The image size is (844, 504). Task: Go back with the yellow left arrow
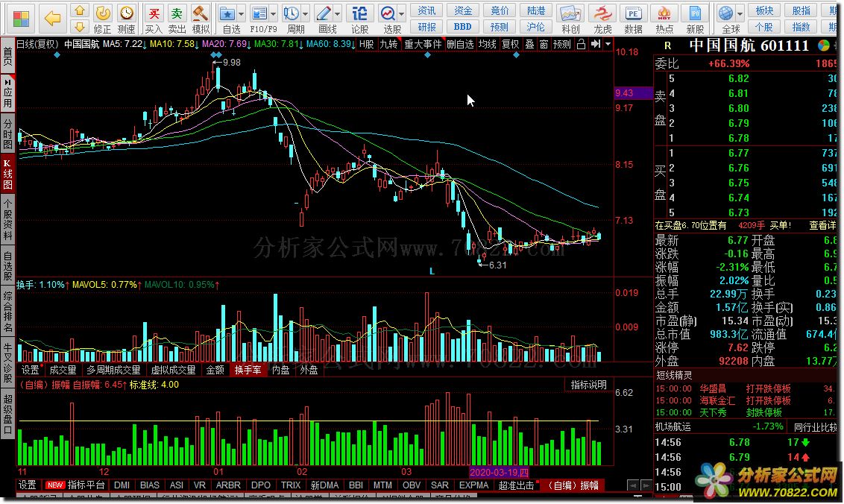click(52, 19)
